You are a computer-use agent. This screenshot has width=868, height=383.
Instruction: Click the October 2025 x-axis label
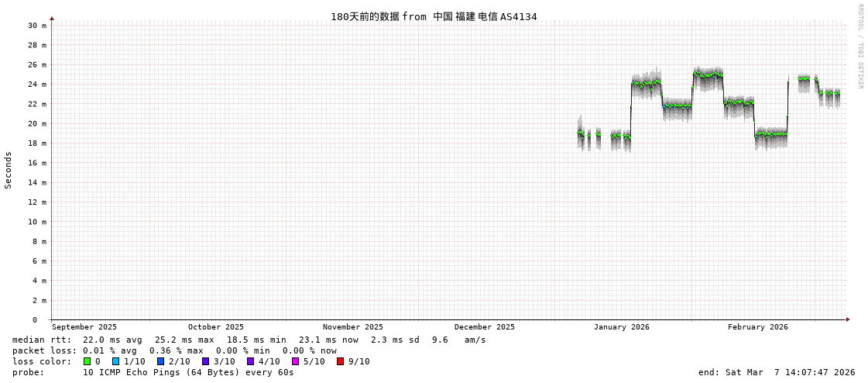[215, 327]
